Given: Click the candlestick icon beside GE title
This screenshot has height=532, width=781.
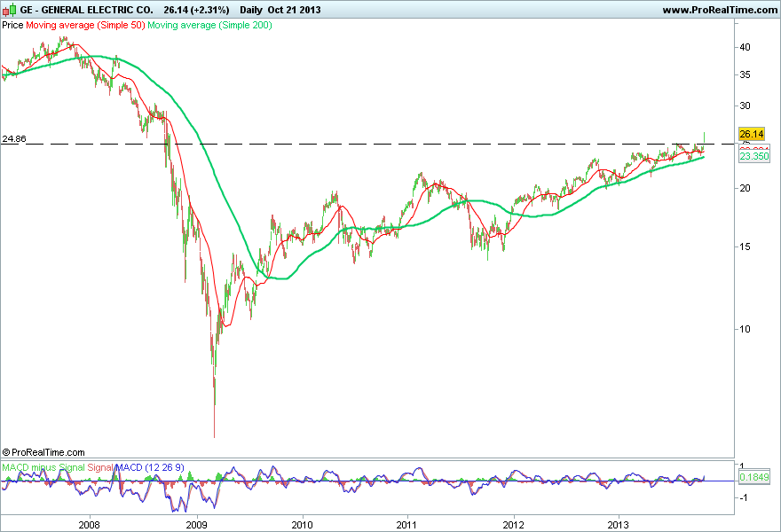Looking at the screenshot, I should (x=9, y=10).
